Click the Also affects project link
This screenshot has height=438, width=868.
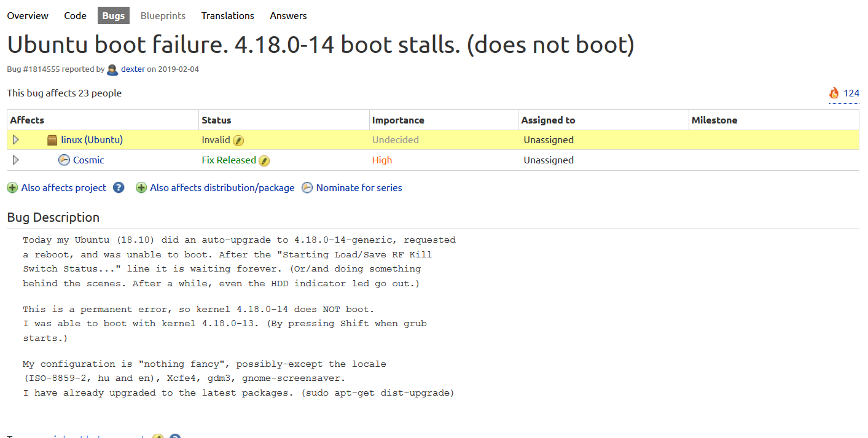pos(63,188)
